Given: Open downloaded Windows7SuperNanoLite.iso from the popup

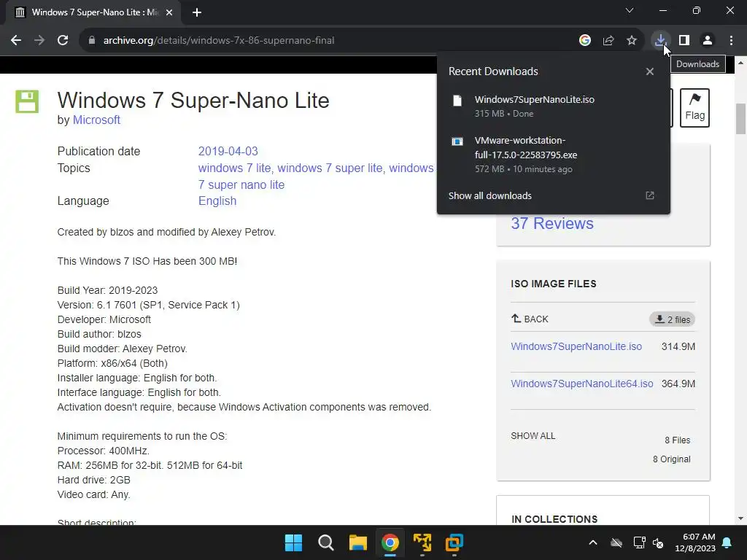Looking at the screenshot, I should coord(553,106).
